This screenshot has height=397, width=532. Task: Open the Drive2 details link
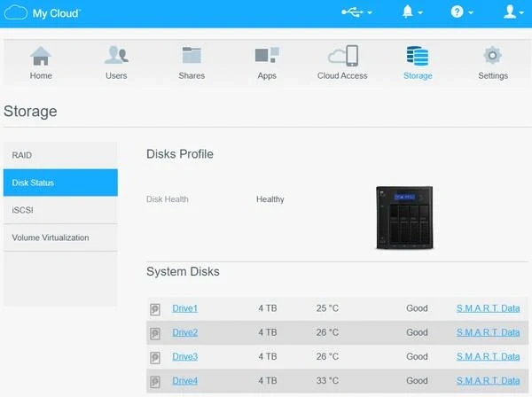coord(184,333)
